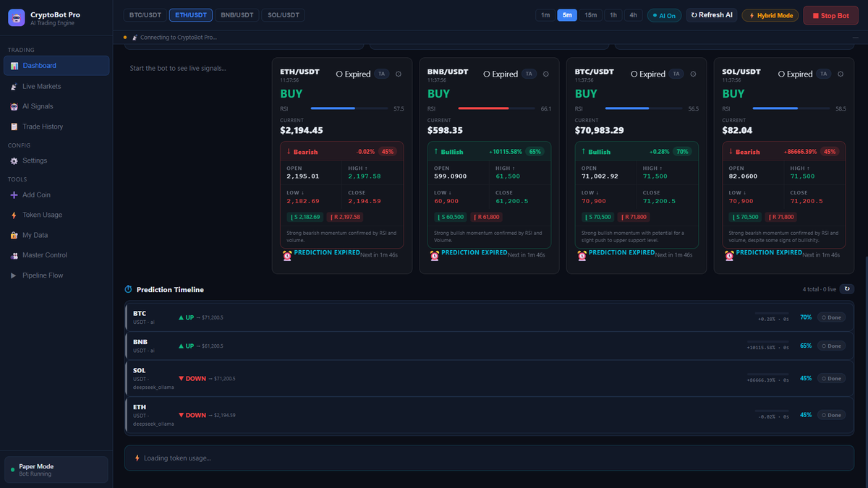Open the AI Signals page
Viewport: 868px width, 488px height.
tap(56, 106)
